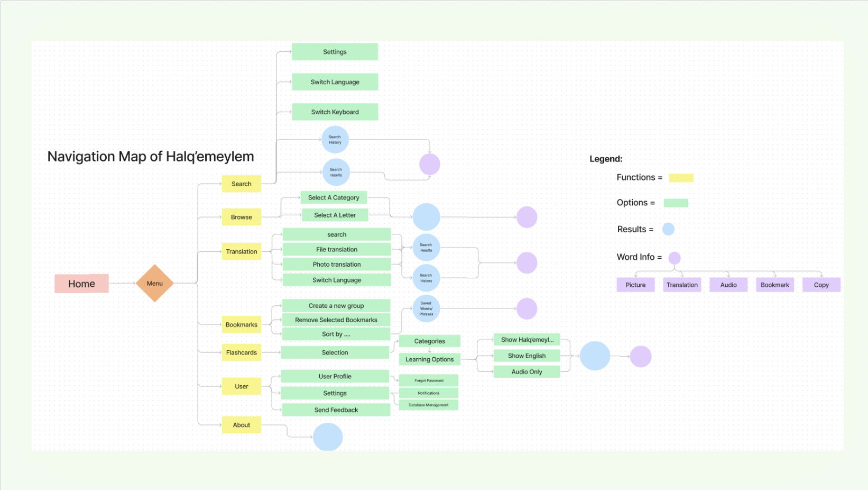Select Settings box below User Profile
The image size is (868, 490).
pyautogui.click(x=335, y=393)
